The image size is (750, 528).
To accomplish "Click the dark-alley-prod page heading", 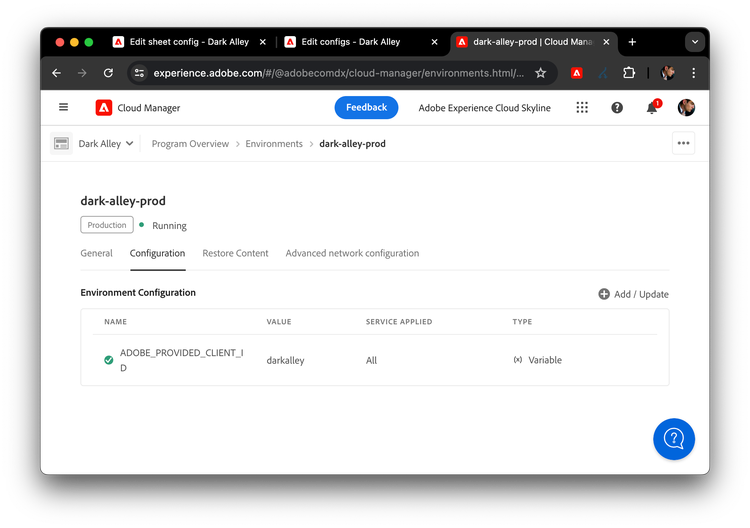I will coord(123,200).
